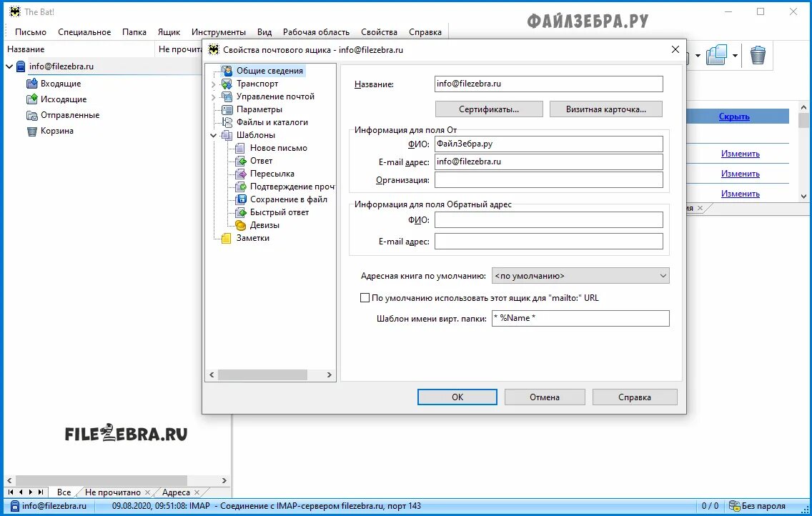This screenshot has width=812, height=516.
Task: Click the Сертификаты... button
Action: (x=489, y=109)
